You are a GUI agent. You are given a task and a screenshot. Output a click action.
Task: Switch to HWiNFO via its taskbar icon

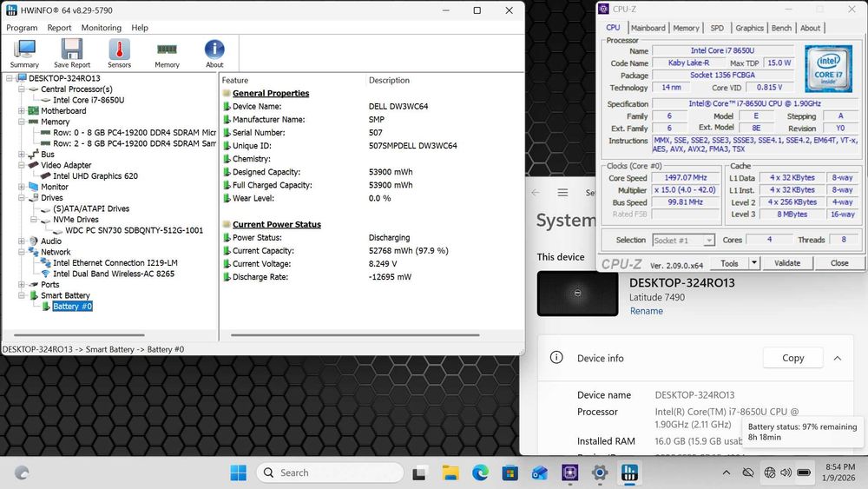[629, 473]
